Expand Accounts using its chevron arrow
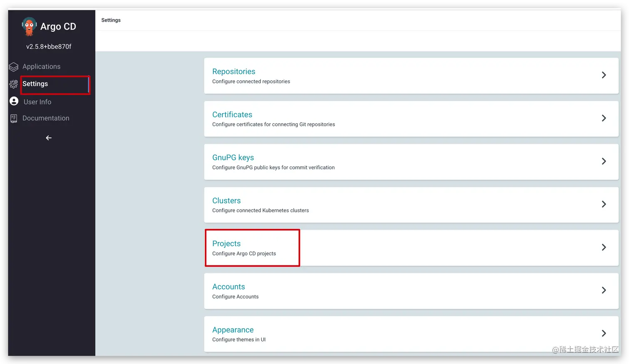The width and height of the screenshot is (629, 364). click(604, 290)
